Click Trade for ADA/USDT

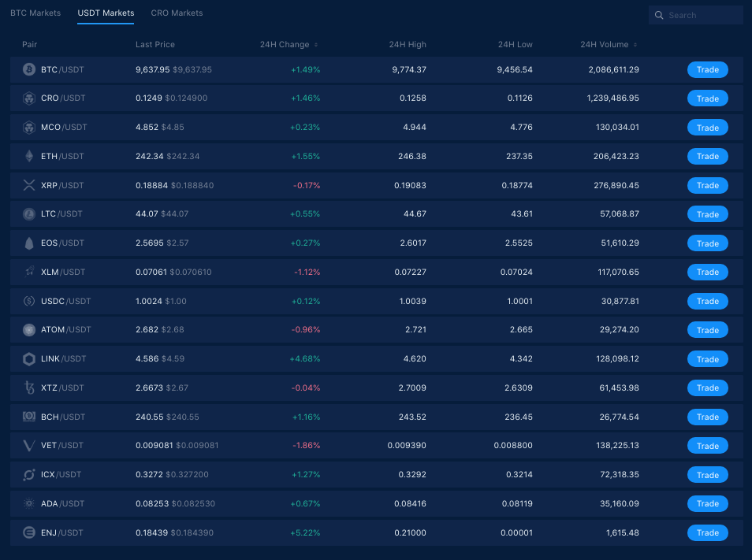point(707,503)
